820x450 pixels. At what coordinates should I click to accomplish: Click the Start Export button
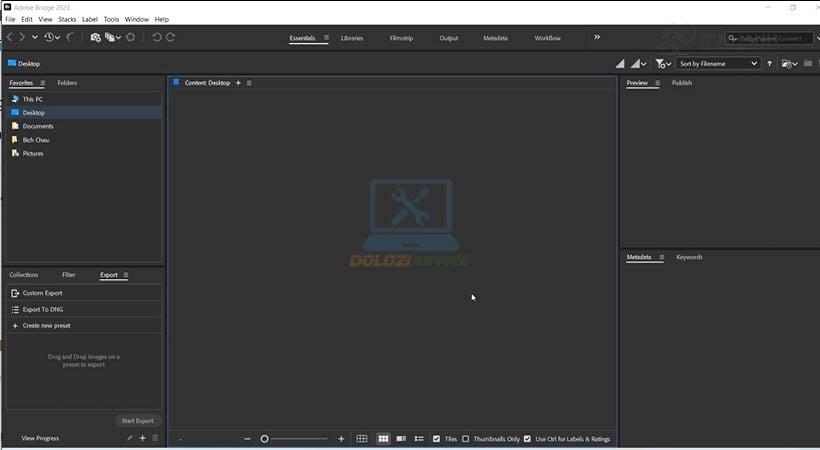tap(138, 421)
